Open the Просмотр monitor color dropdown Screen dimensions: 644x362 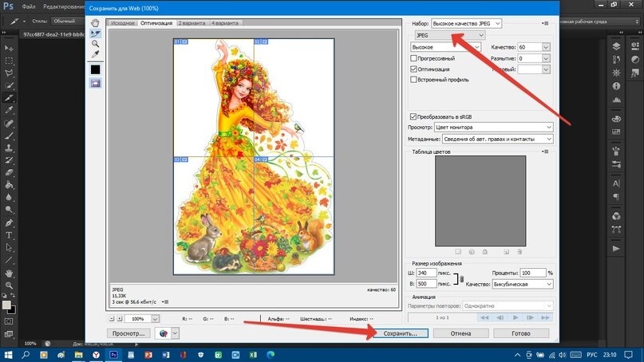click(494, 128)
